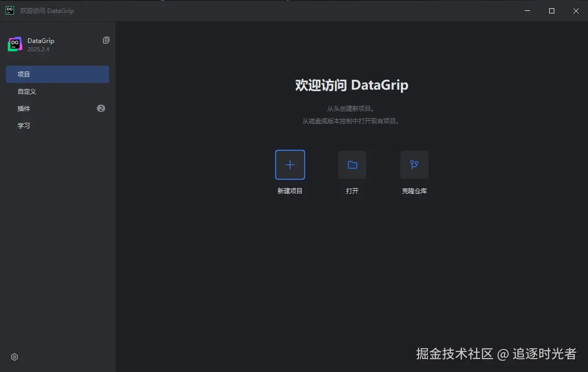Switch to the 自定义 tab
Viewport: 588px width, 372px height.
[58, 92]
